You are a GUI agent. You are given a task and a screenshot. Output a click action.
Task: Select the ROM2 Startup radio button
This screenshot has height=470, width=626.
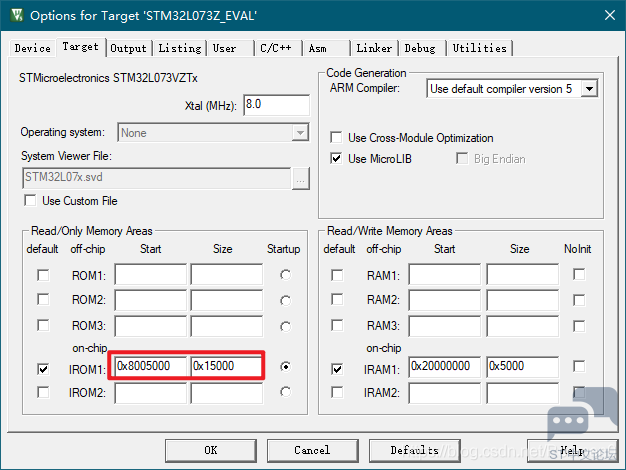coord(285,301)
